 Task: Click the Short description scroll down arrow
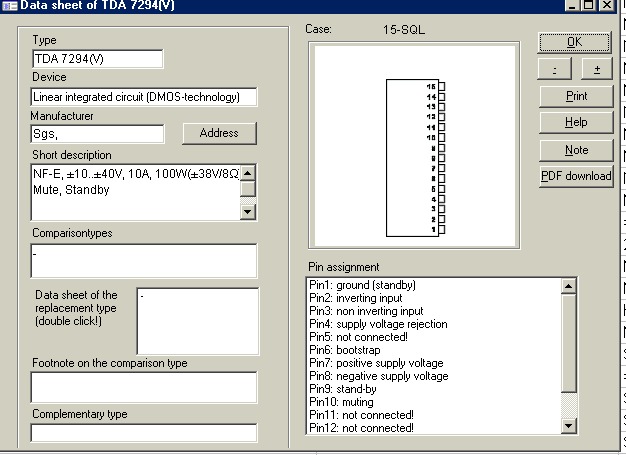[x=248, y=212]
